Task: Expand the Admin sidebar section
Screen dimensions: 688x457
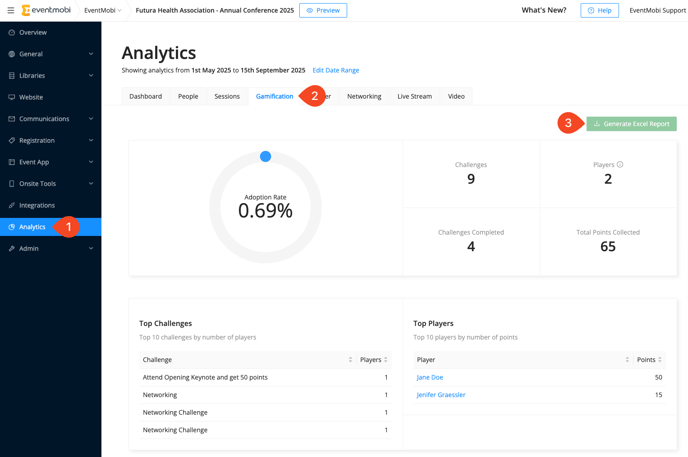Action: (91, 248)
